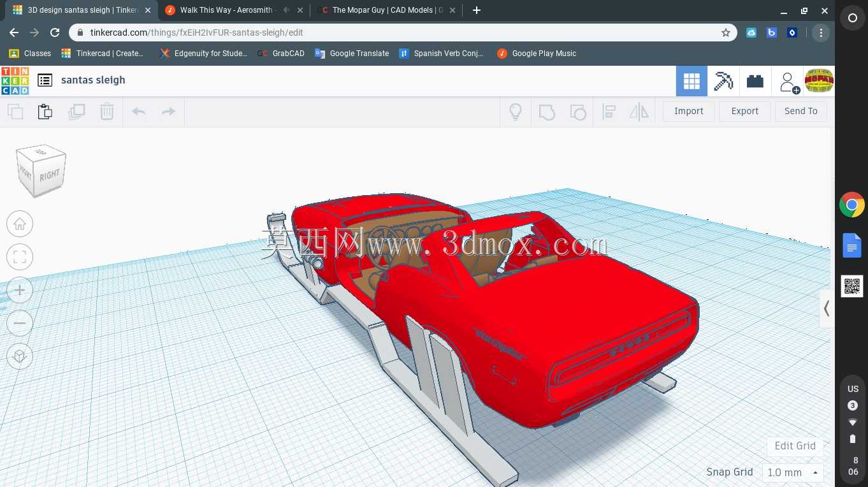Open the GrabCAD bookmark
This screenshot has width=868, height=487.
coord(281,54)
